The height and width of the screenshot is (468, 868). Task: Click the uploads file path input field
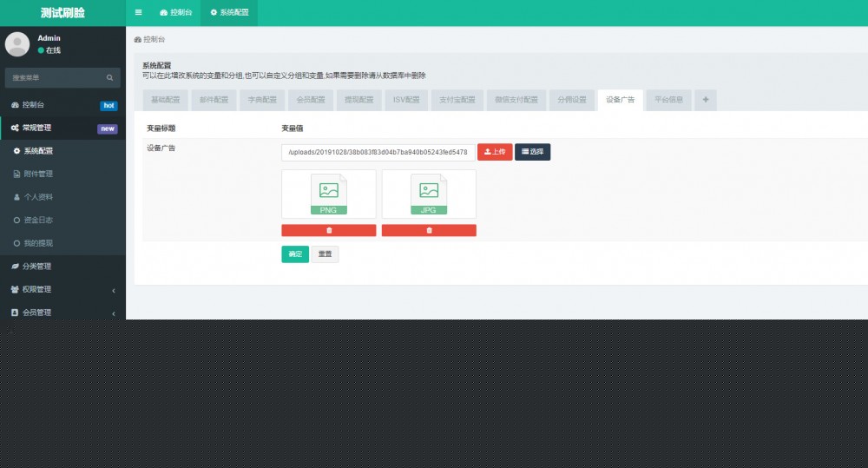pyautogui.click(x=378, y=152)
